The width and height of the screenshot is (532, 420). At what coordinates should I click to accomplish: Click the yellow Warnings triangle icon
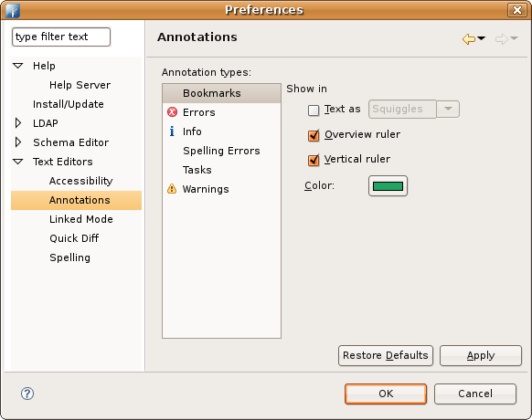(x=172, y=188)
